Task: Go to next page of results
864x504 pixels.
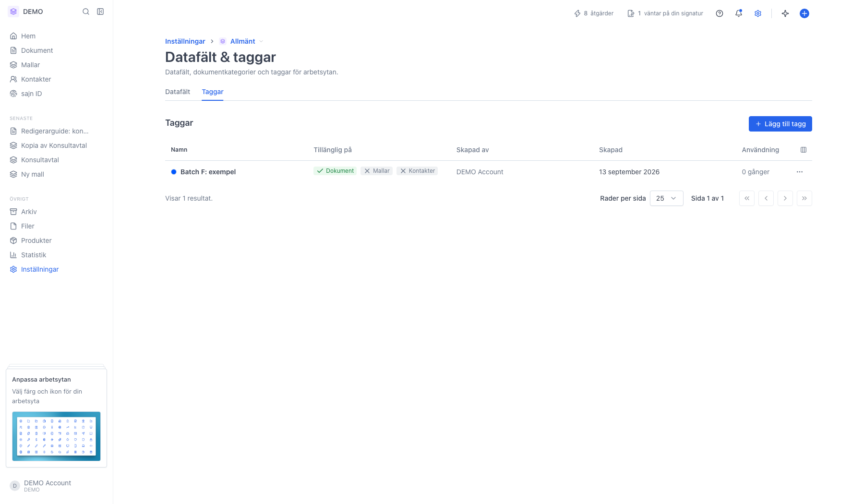Action: (x=785, y=198)
